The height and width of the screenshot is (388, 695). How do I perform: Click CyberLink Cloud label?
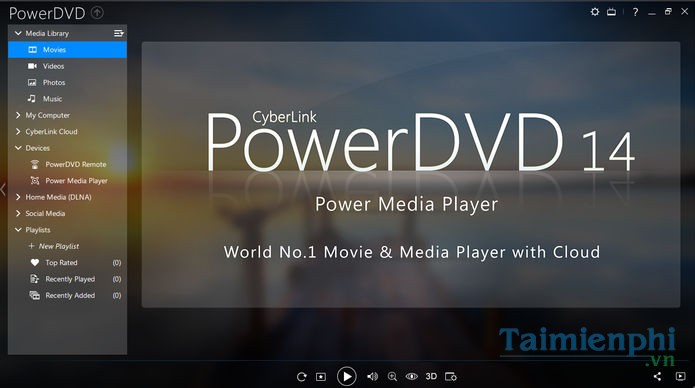pyautogui.click(x=51, y=132)
